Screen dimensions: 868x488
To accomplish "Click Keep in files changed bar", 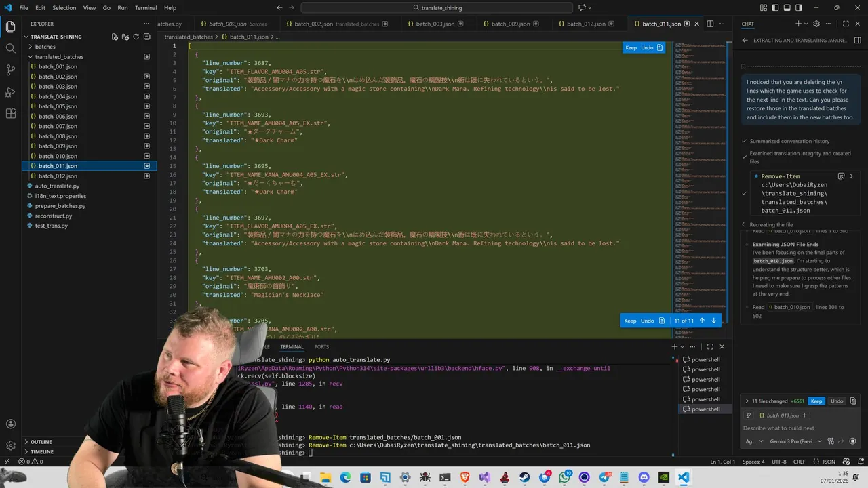I will (x=816, y=401).
